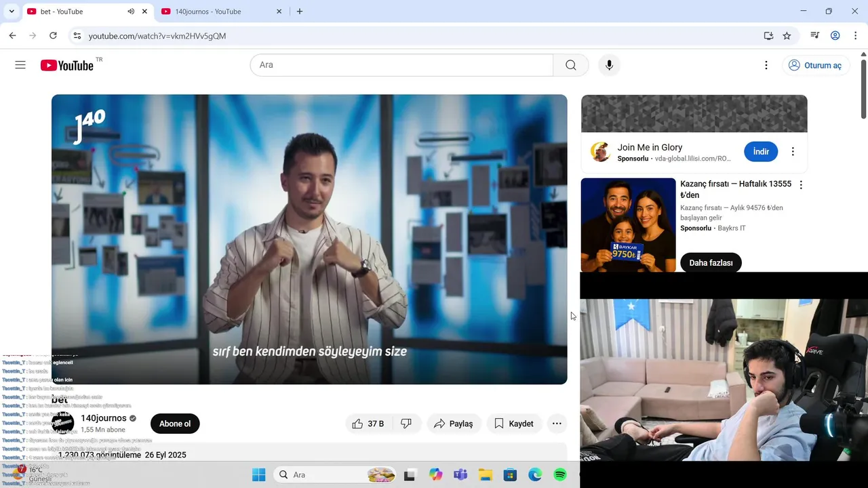Viewport: 868px width, 488px height.
Task: Mute the bet tab via speaker icon
Action: coord(131,12)
